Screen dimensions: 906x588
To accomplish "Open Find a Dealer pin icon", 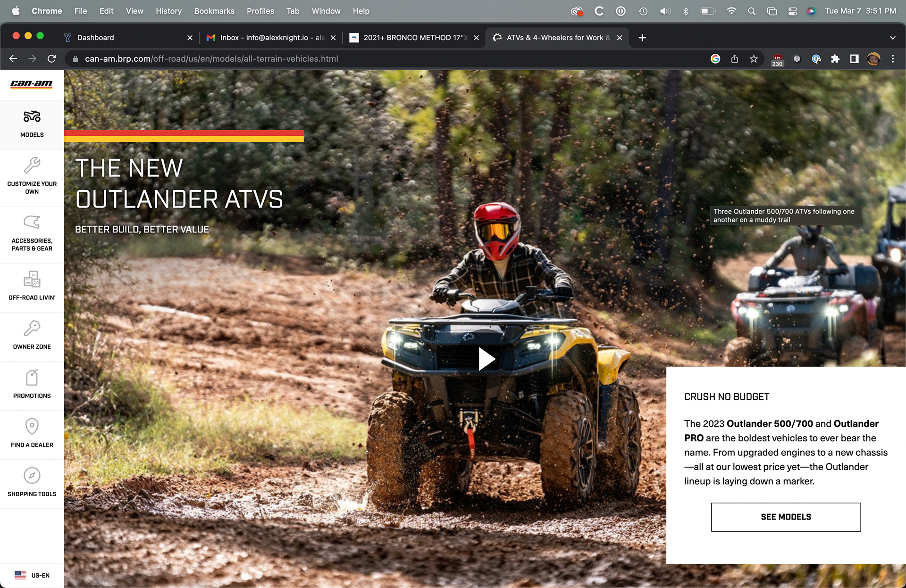I will pyautogui.click(x=32, y=426).
